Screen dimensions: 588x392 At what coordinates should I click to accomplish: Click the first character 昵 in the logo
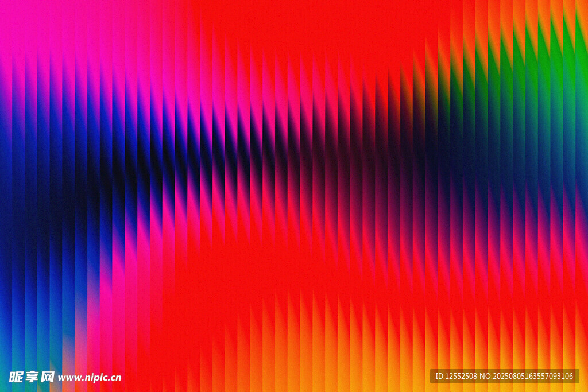click(16, 377)
